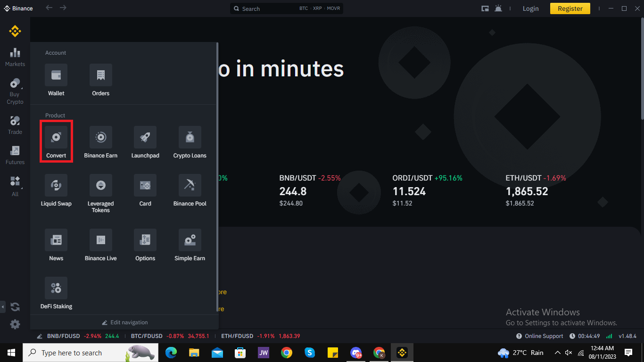Click the Windows taskbar search box

click(91, 353)
